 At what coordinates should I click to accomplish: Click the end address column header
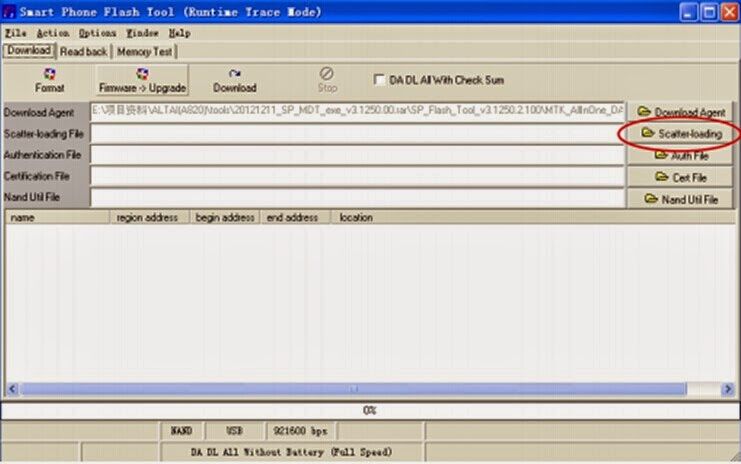click(295, 217)
